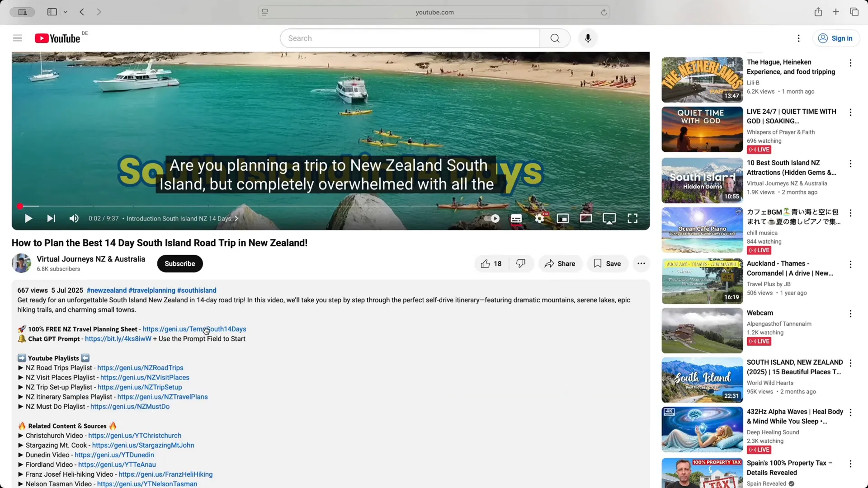The width and height of the screenshot is (868, 488).
Task: Seek on the red video progress bar
Action: [330, 206]
